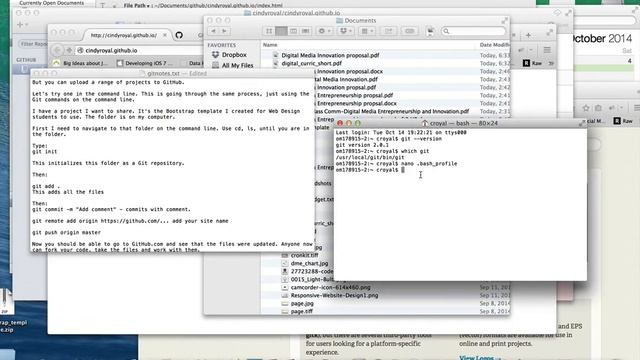Sort Finder list by the Name column
This screenshot has width=640, height=360.
(270, 45)
